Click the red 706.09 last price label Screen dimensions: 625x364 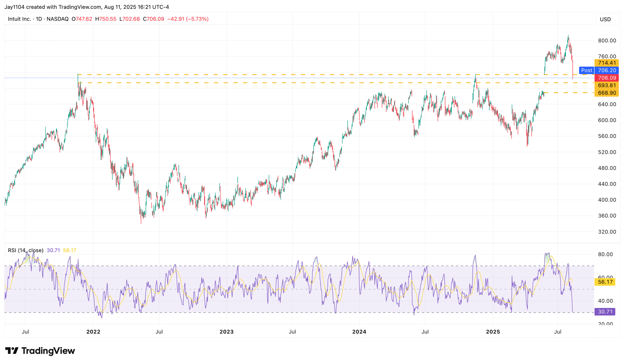(x=606, y=78)
